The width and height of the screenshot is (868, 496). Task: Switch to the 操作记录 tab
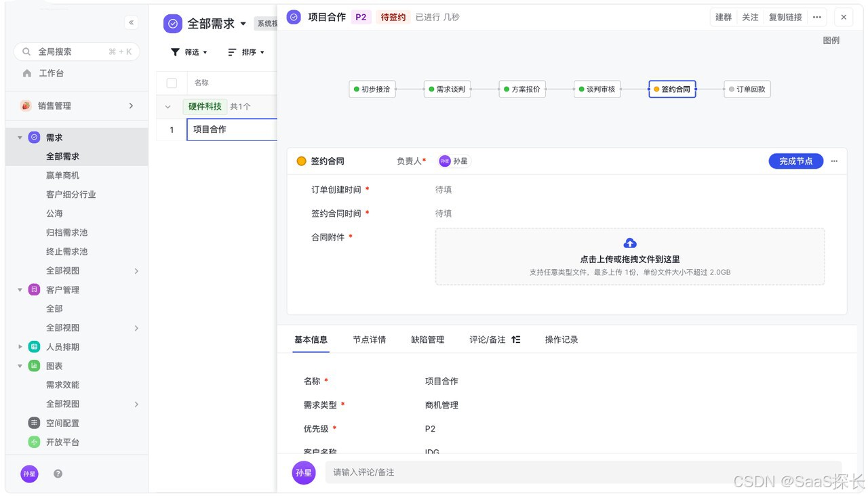[x=561, y=339]
